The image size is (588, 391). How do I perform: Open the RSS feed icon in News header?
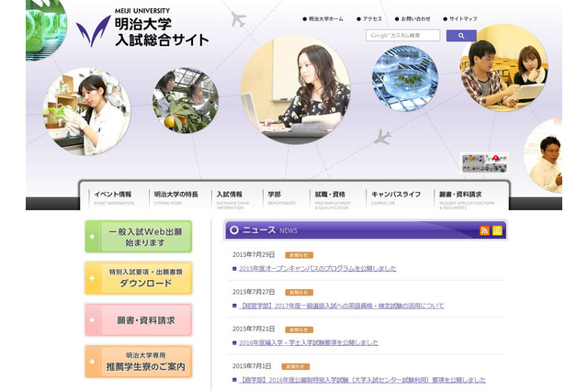pyautogui.click(x=484, y=230)
